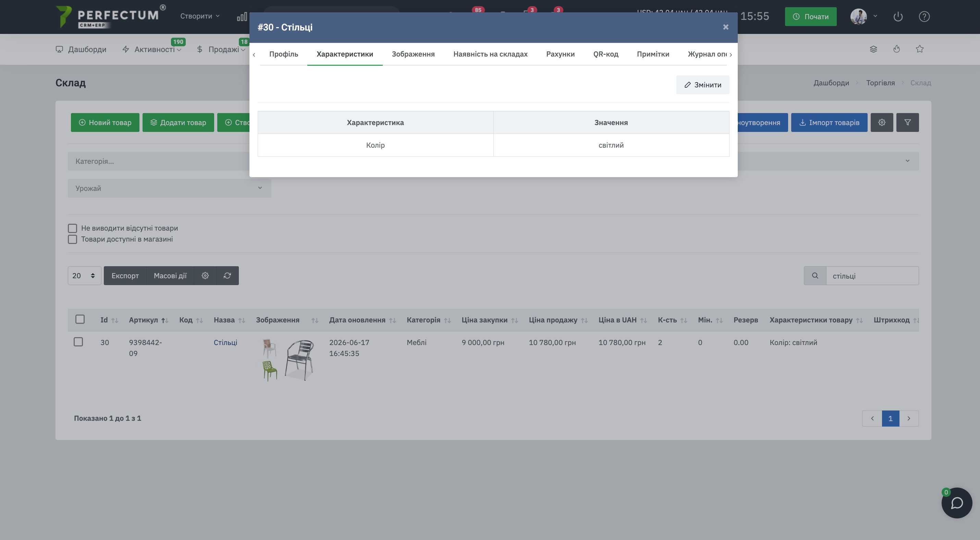
Task: Refresh the table with reload icon
Action: tap(227, 276)
